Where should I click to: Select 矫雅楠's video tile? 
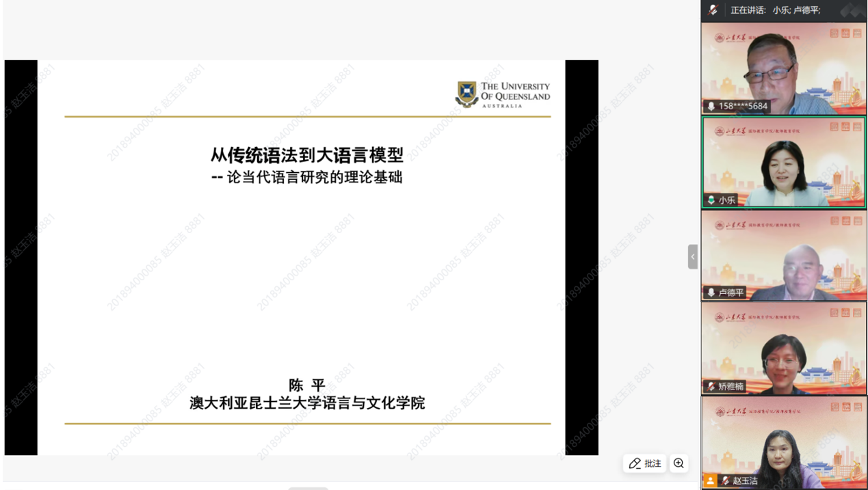(783, 347)
